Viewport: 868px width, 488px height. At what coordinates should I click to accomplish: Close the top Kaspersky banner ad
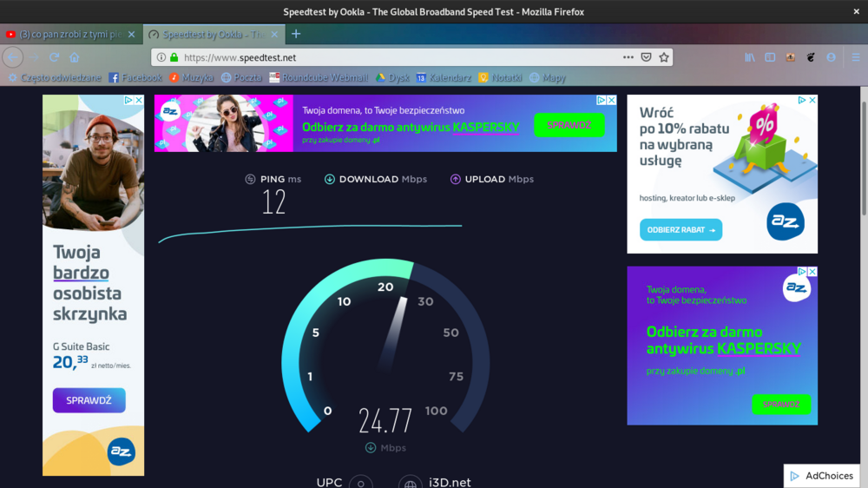(x=612, y=100)
